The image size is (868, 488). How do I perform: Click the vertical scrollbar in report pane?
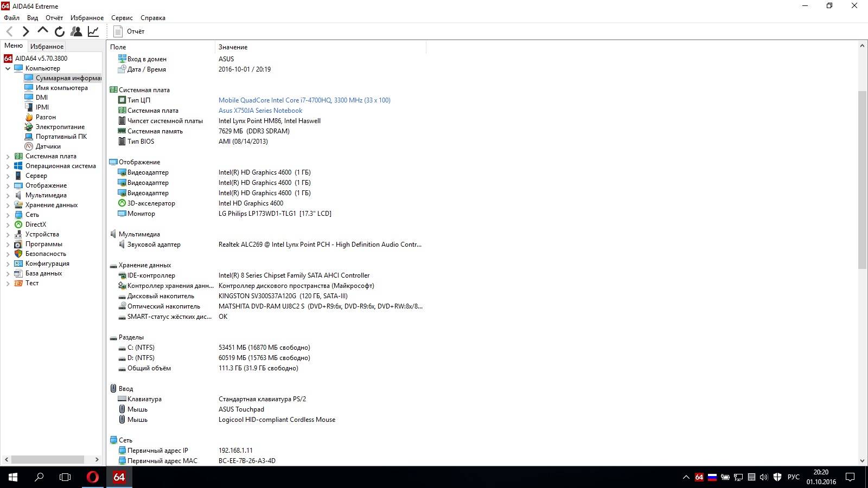coord(862,179)
